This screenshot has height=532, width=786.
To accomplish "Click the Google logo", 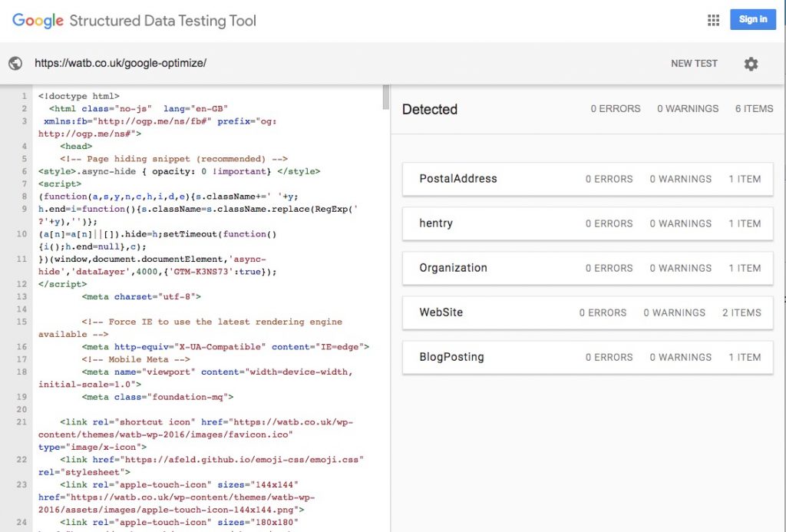I will (x=35, y=20).
